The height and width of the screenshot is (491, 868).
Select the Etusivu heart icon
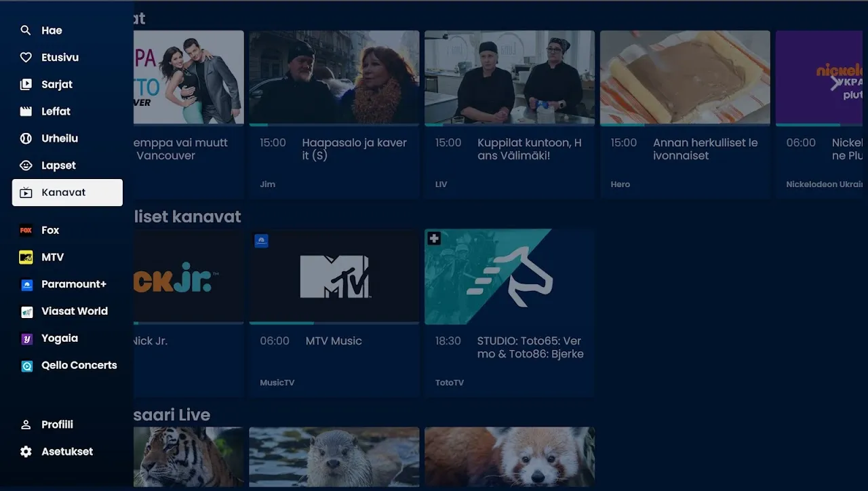(26, 58)
